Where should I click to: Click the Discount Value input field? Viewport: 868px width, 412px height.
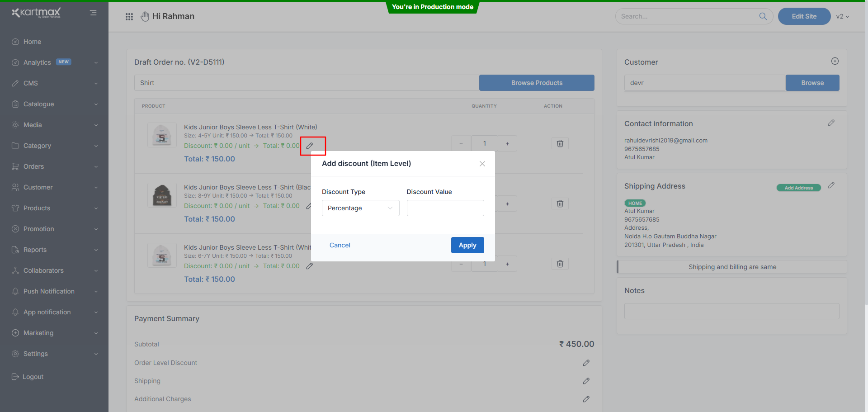(445, 208)
